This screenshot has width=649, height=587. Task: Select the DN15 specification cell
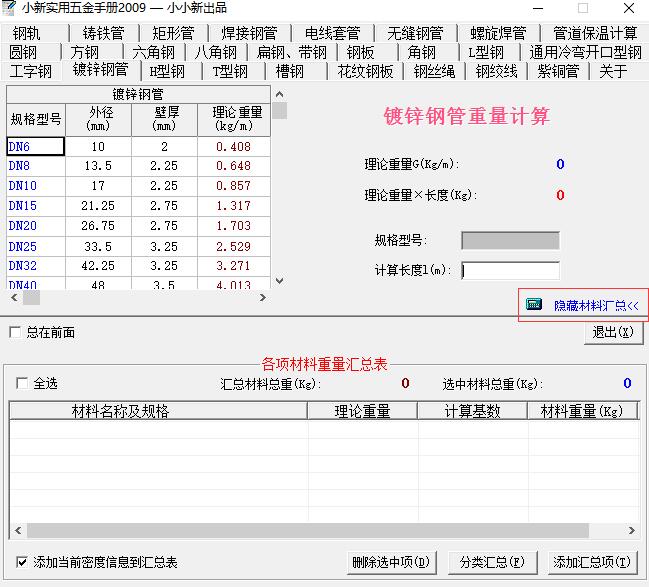point(36,206)
